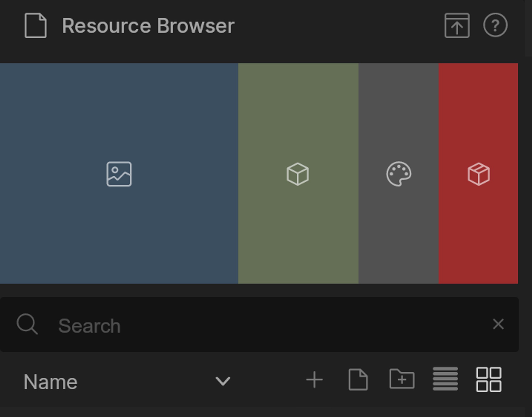
Task: Create a new folder
Action: point(401,380)
